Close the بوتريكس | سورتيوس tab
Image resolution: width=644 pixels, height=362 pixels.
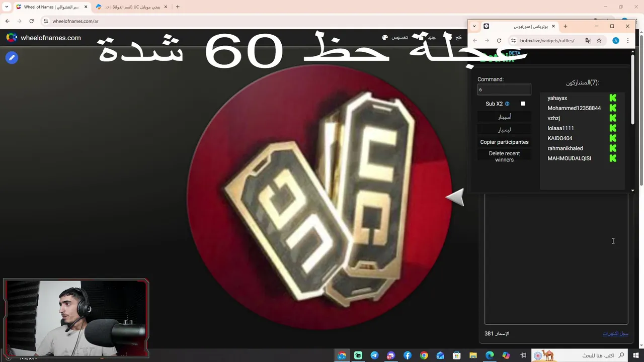point(553,26)
